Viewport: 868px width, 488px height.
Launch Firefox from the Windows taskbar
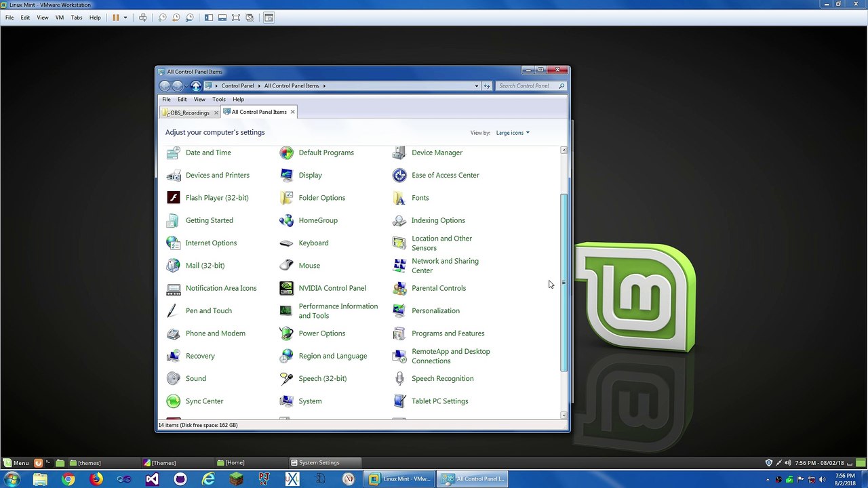pyautogui.click(x=96, y=479)
